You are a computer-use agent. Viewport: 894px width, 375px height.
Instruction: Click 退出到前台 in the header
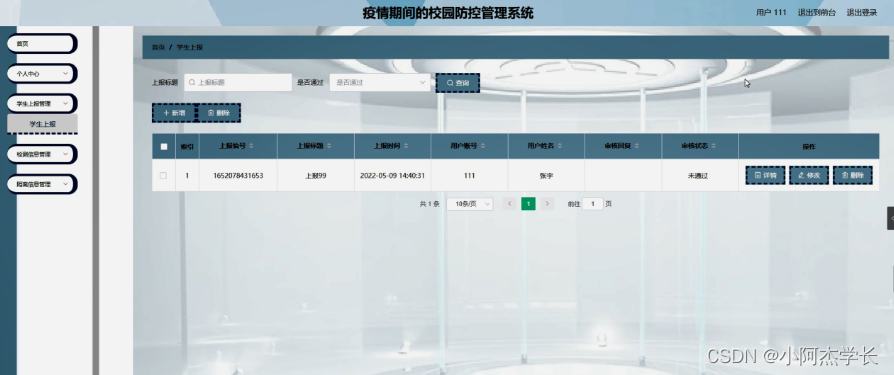816,13
